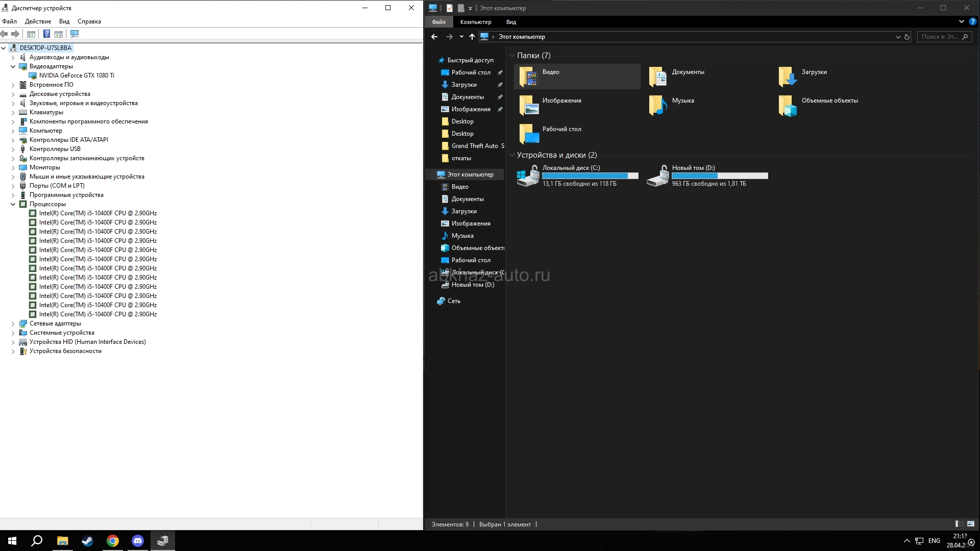Viewport: 980px width, 551px height.
Task: Click the up arrow in Explorer navigation
Action: [x=472, y=37]
